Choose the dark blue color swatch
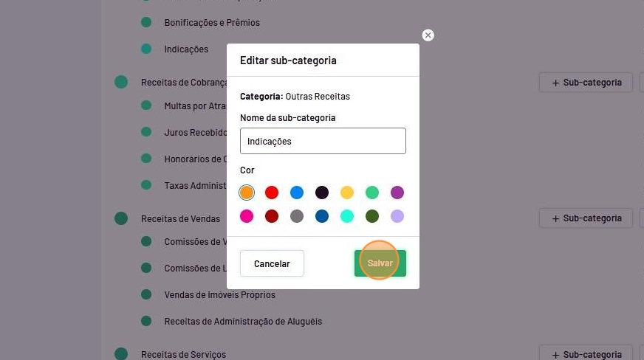Screen dimensions: 644x360 point(322,216)
